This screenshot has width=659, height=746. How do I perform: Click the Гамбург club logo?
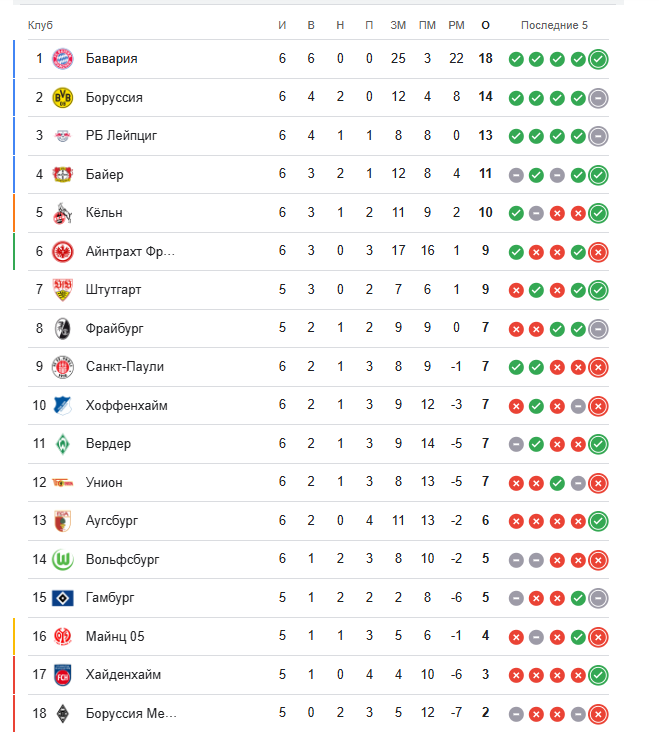coord(63,598)
